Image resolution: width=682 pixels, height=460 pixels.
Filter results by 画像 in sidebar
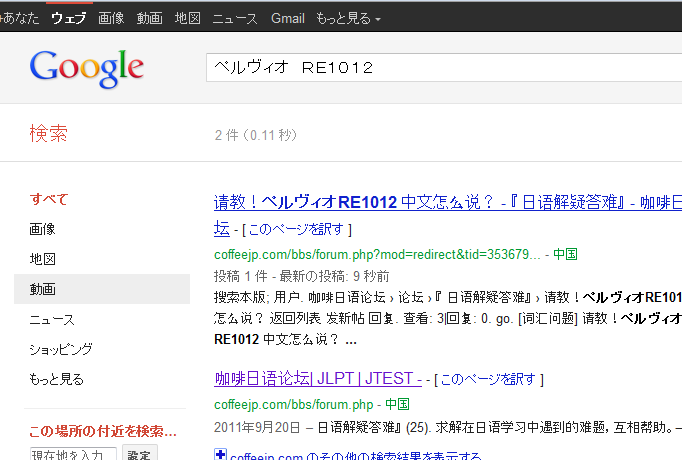42,229
